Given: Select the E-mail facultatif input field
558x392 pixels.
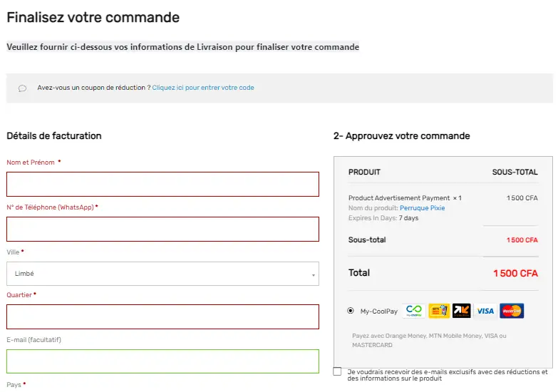Looking at the screenshot, I should [x=162, y=361].
